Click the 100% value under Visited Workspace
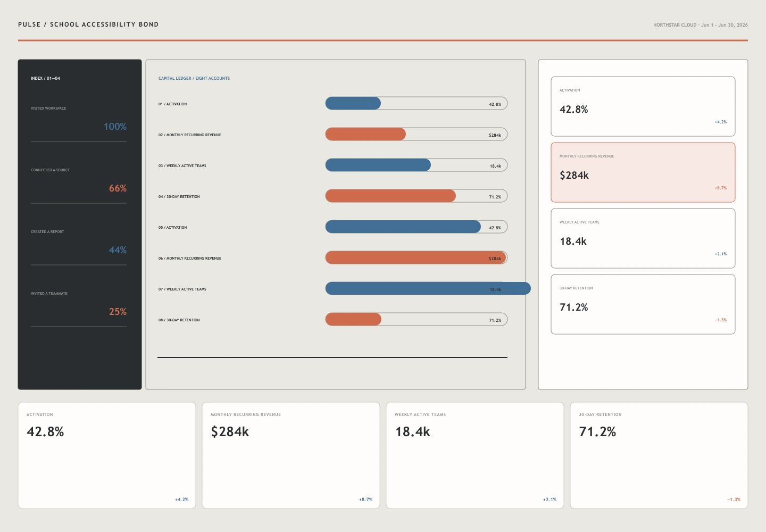 (x=115, y=127)
